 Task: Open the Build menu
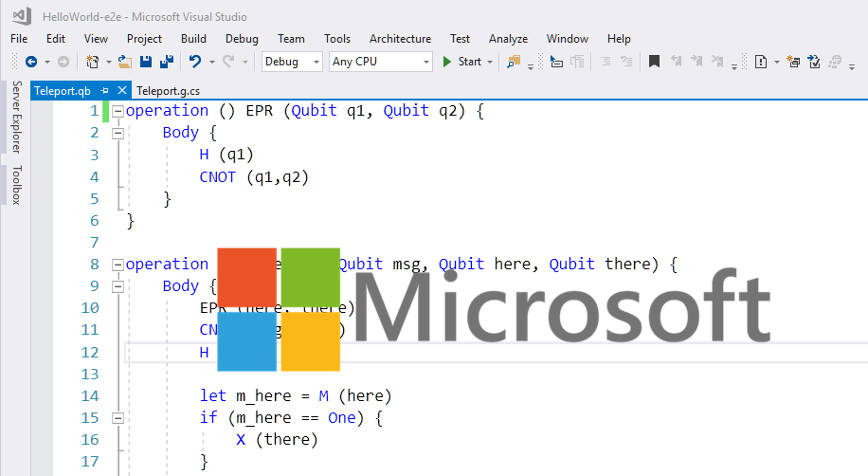tap(193, 39)
